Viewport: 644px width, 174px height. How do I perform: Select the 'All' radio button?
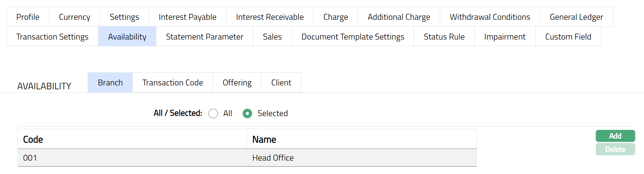pyautogui.click(x=213, y=113)
